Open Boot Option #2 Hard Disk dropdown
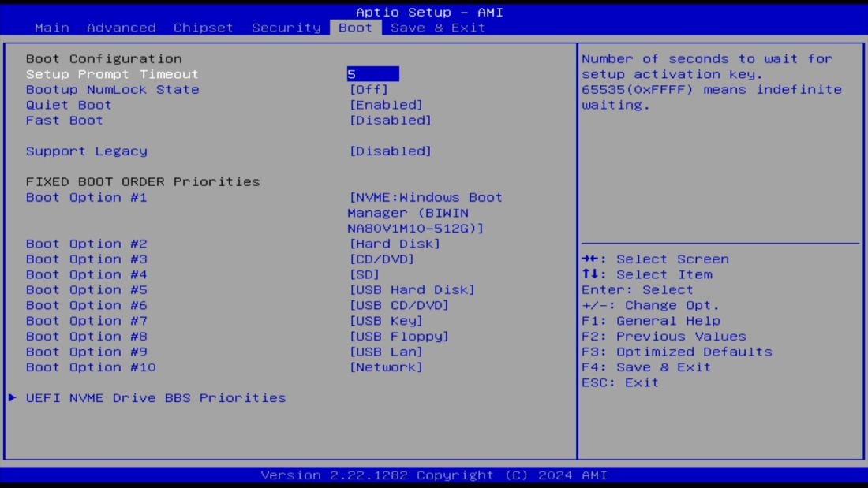 pyautogui.click(x=395, y=244)
